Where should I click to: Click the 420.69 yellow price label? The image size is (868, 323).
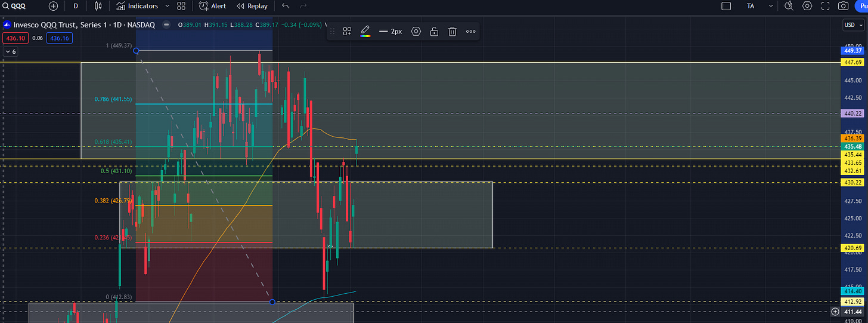pyautogui.click(x=852, y=248)
